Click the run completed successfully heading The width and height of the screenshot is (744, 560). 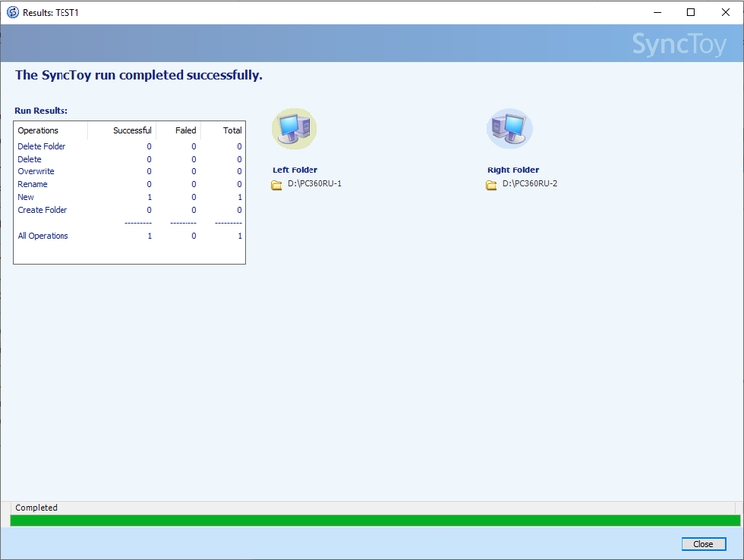[x=139, y=75]
